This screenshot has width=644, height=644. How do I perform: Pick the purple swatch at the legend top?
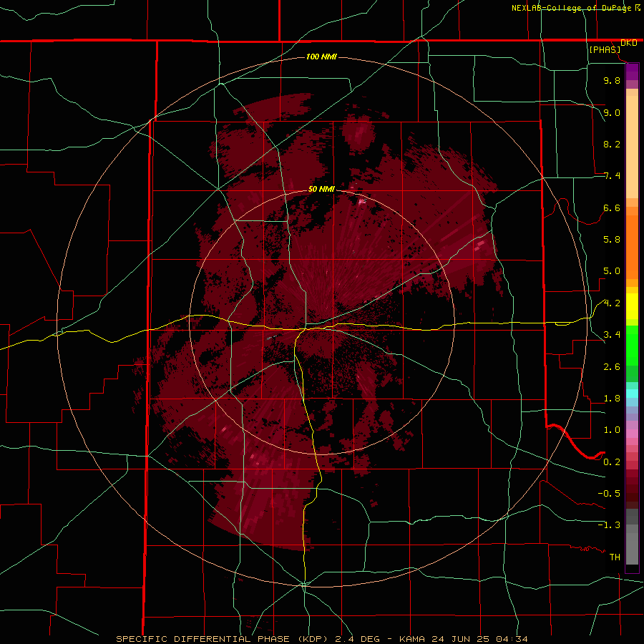click(632, 72)
